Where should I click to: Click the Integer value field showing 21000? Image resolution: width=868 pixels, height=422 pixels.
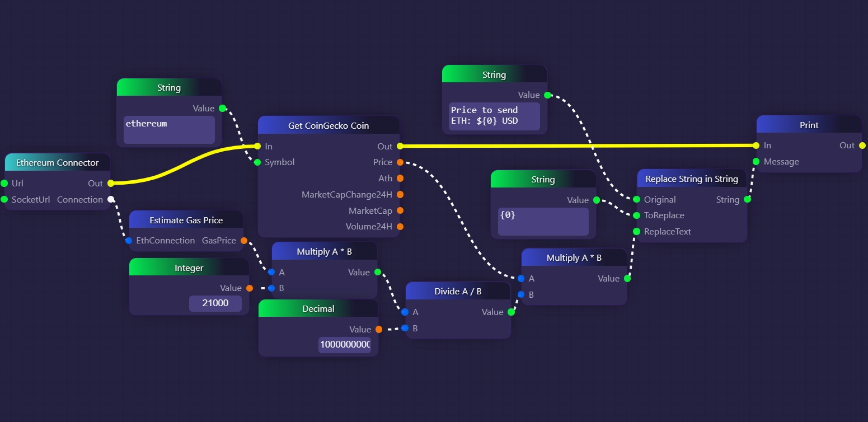point(215,303)
